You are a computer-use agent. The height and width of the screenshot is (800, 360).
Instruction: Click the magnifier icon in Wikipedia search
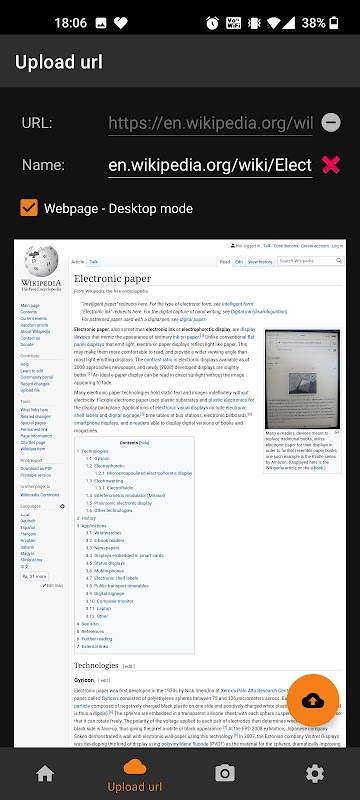(x=339, y=261)
